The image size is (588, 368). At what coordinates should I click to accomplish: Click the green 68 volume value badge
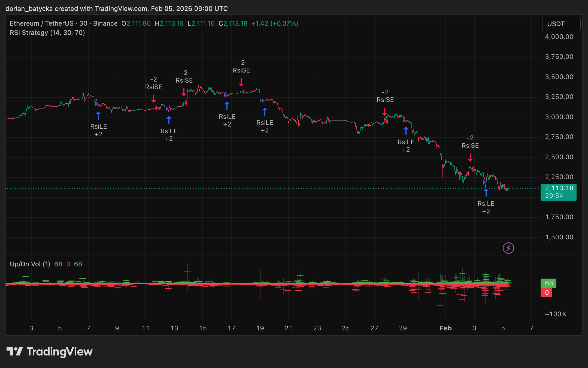pos(548,283)
